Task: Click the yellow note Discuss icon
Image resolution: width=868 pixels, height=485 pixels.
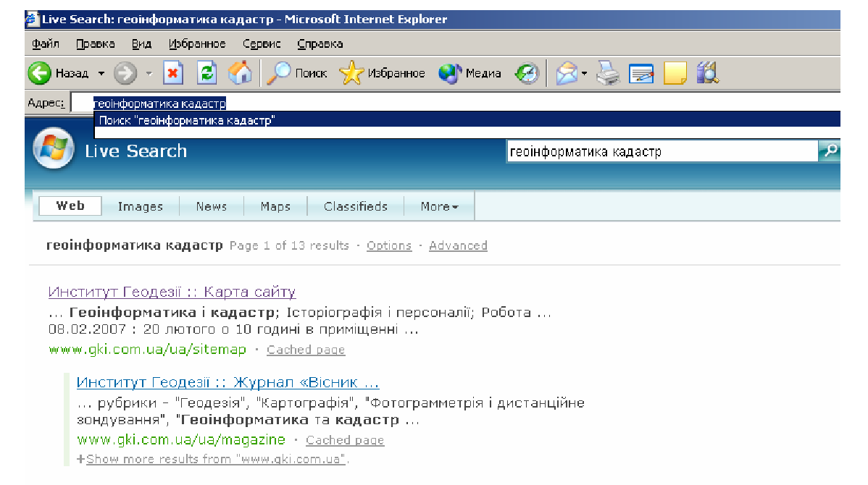Action: [x=675, y=73]
